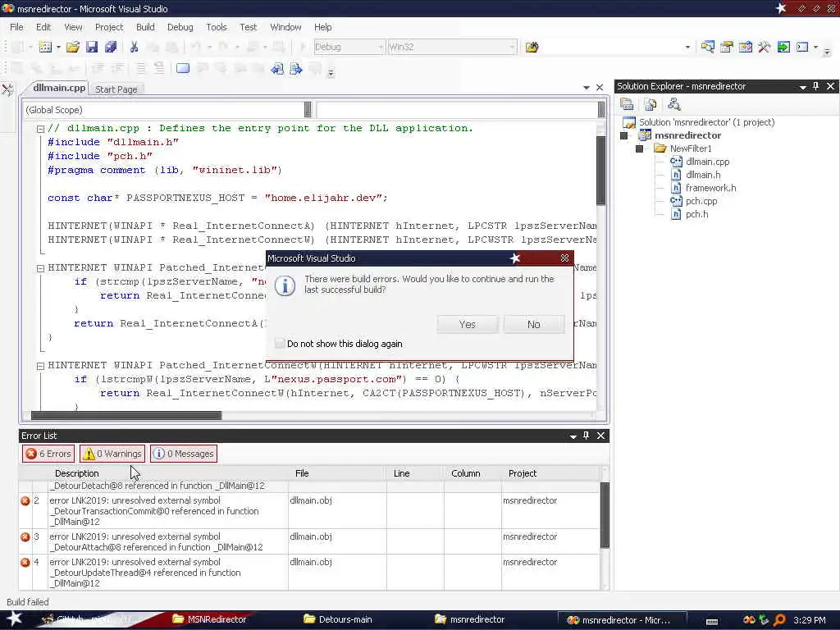The height and width of the screenshot is (630, 840).
Task: Go to next bookmark icon
Action: [295, 69]
